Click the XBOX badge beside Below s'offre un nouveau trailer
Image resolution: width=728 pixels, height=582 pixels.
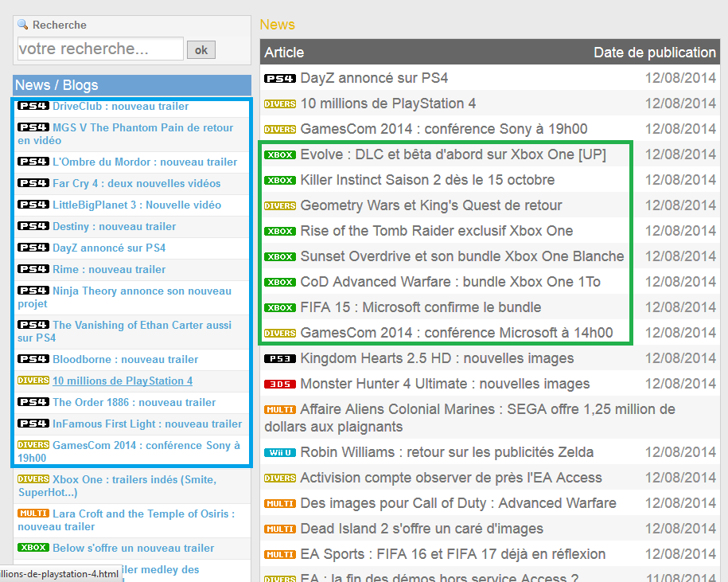[33, 548]
